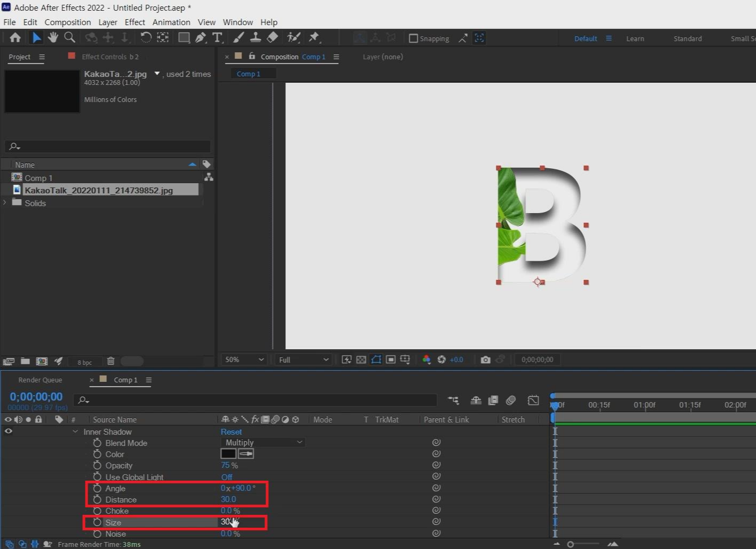Switch to the Standard workspace
756x549 pixels.
click(688, 38)
